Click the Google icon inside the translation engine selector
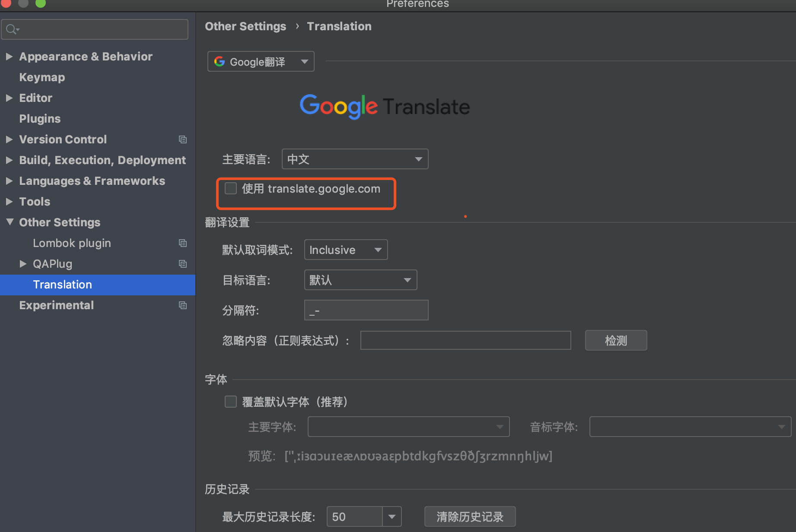Screen dimensions: 796x532 [x=220, y=61]
